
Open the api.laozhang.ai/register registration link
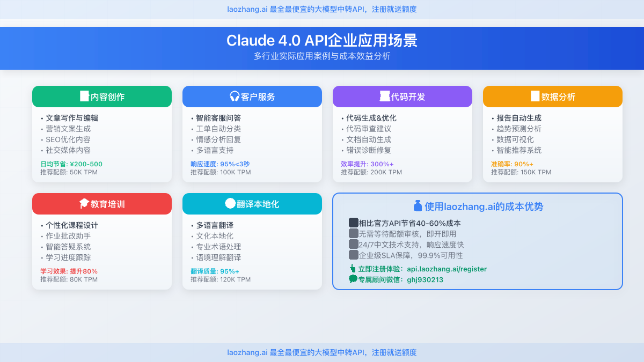447,269
